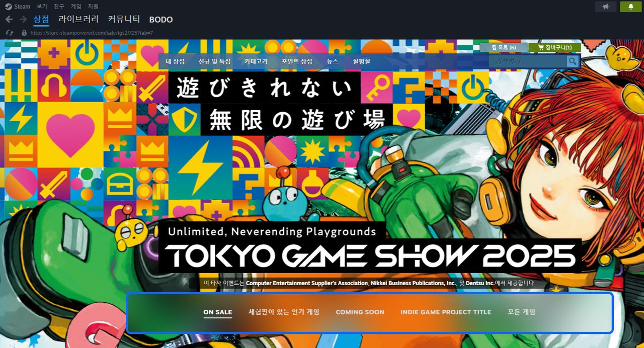644x348 pixels.
Task: Open the green notification bell
Action: point(630,7)
